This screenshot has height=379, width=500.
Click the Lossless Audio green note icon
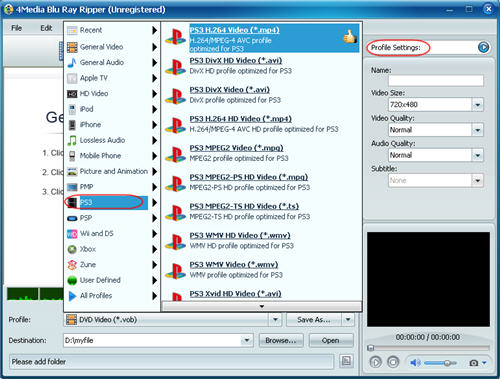coord(72,140)
